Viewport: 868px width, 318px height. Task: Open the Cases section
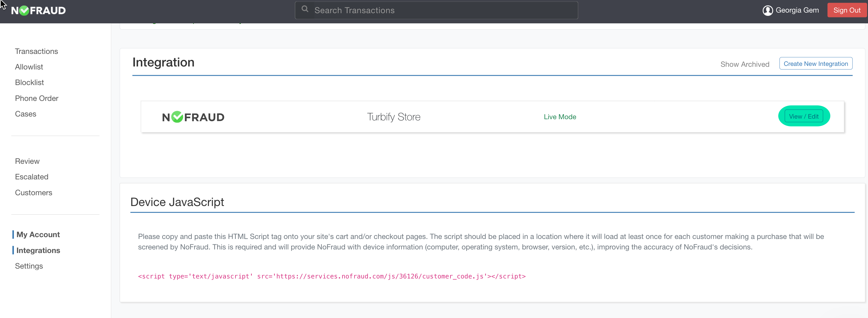(x=26, y=114)
